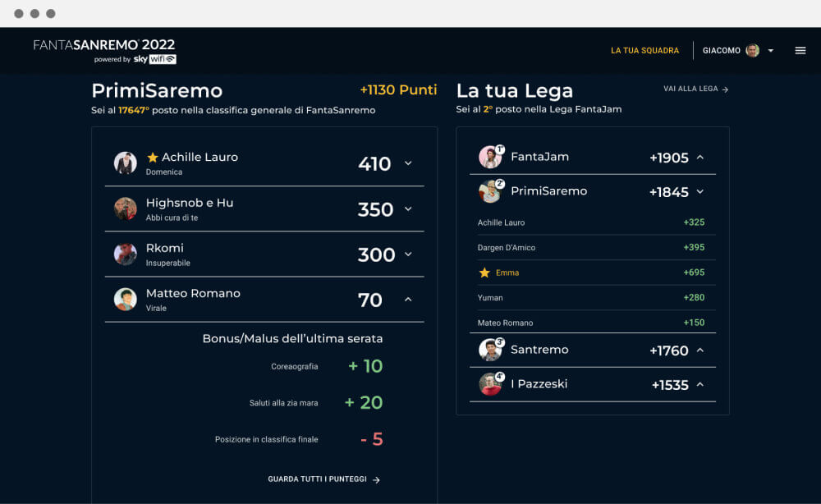Click Emma's gold star in league list
The height and width of the screenshot is (504, 821).
pos(484,273)
